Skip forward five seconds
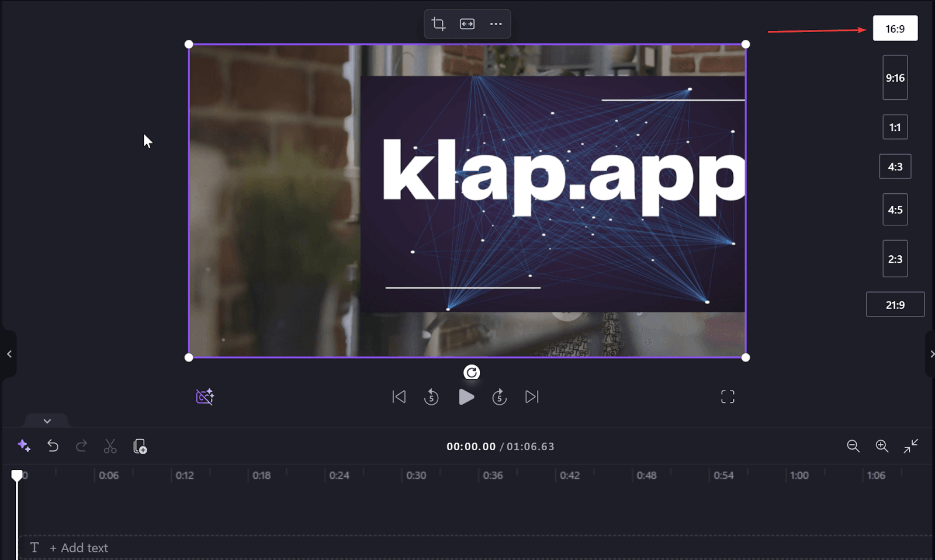Image resolution: width=935 pixels, height=560 pixels. click(x=499, y=397)
